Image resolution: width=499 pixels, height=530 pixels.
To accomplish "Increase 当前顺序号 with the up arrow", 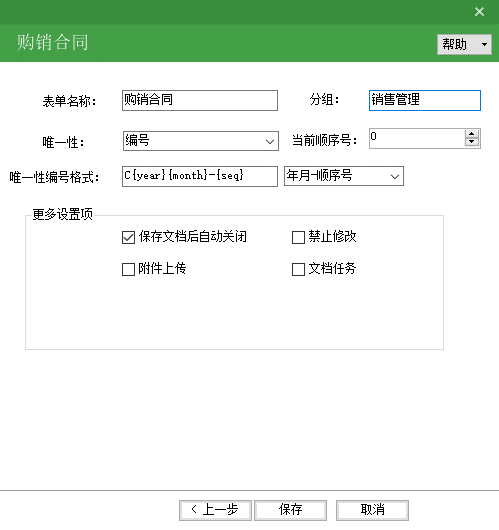I will click(x=472, y=134).
